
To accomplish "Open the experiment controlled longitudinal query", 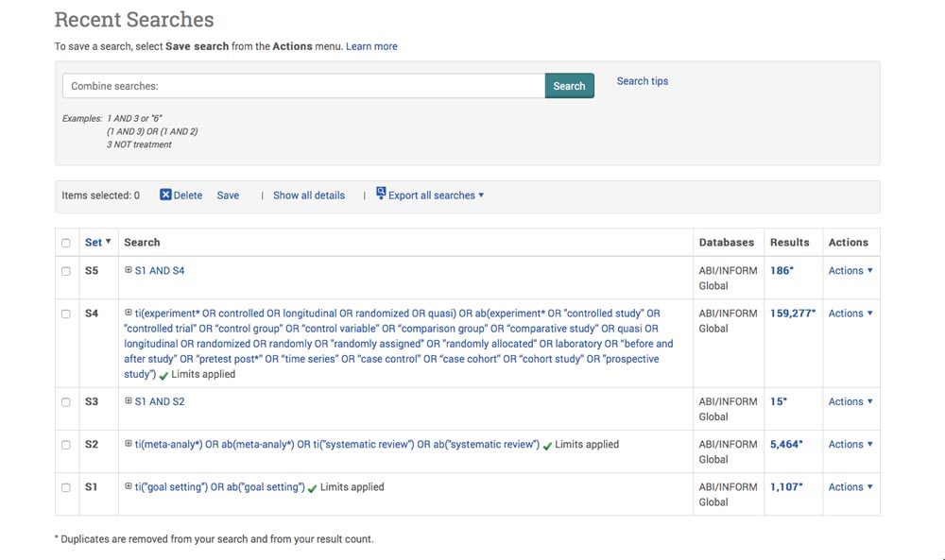I will click(x=399, y=343).
